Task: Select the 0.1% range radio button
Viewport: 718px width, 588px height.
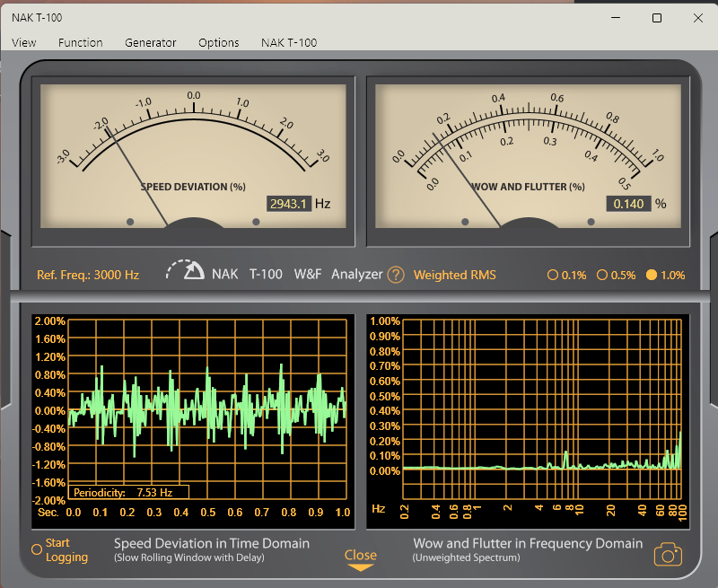Action: [553, 275]
